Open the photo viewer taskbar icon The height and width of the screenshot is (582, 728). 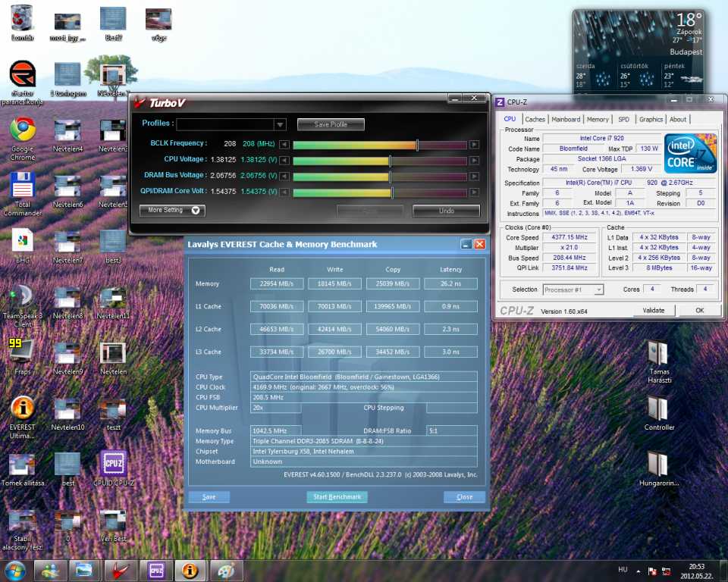(x=85, y=571)
